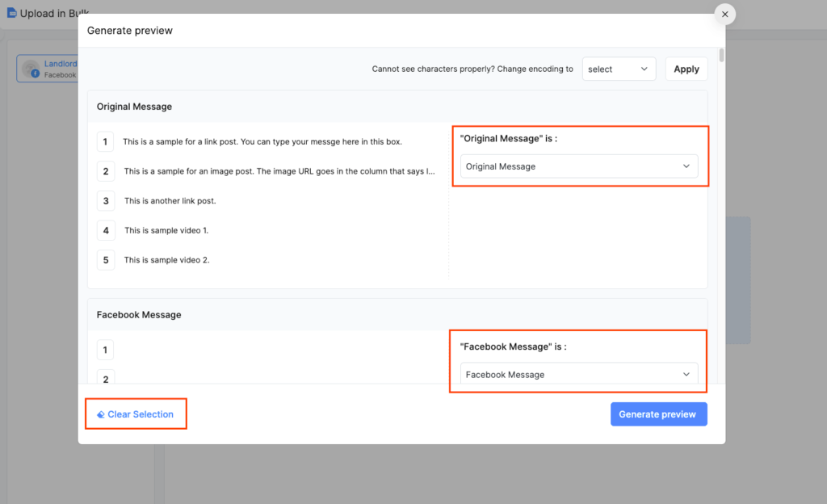Open the 'Original Message' mapping dropdown
The image size is (827, 504).
578,166
